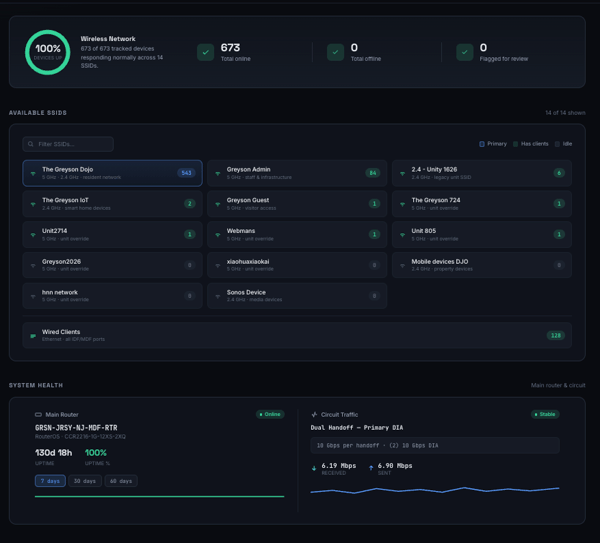600x543 pixels.
Task: Click the wifi icon beside Greyson Admin
Action: (x=218, y=174)
